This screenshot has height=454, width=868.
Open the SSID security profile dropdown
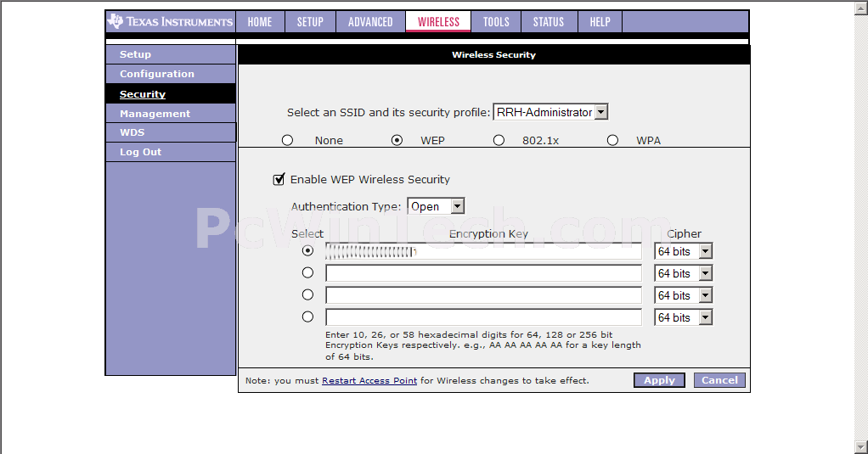(551, 112)
